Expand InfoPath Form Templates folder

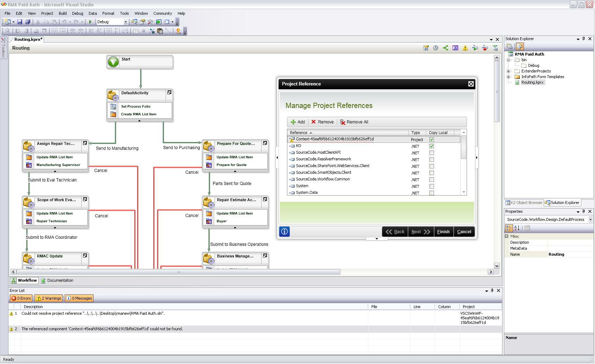(x=508, y=77)
